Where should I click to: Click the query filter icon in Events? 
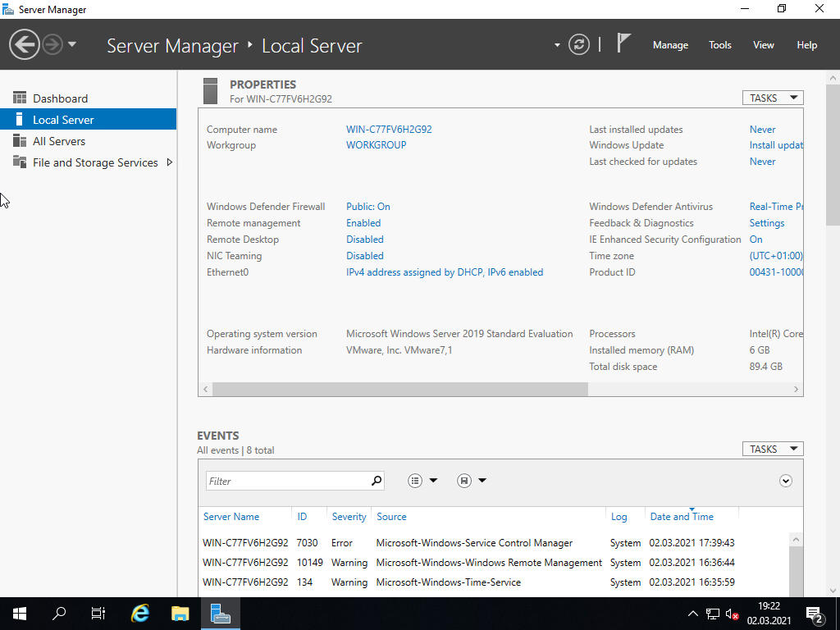coord(415,480)
